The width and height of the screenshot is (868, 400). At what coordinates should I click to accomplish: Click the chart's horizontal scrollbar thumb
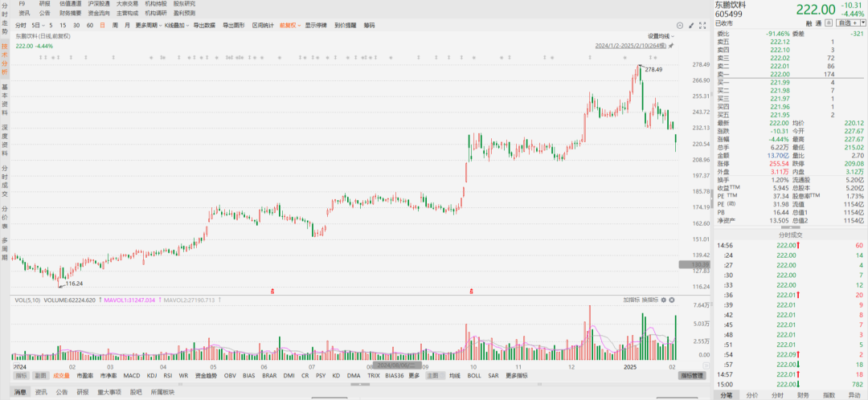[360, 385]
